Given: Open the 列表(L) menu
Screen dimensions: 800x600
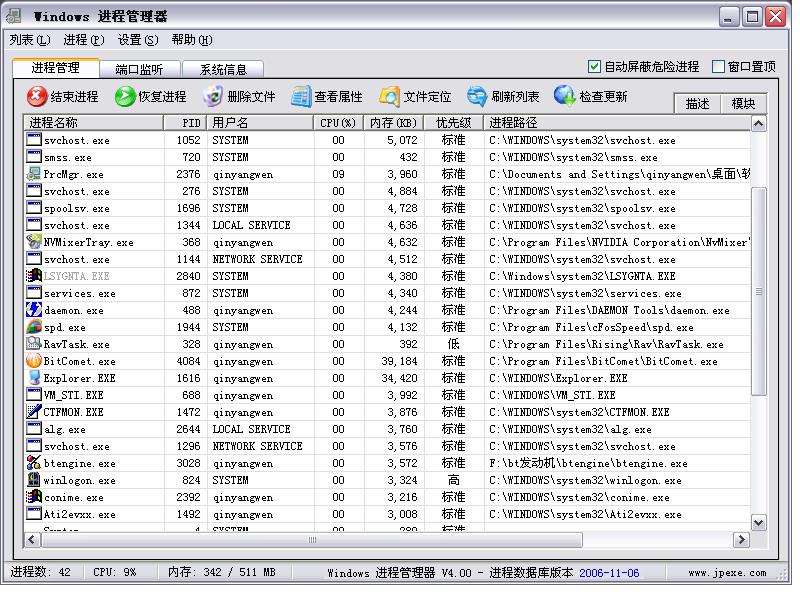Looking at the screenshot, I should pos(30,40).
